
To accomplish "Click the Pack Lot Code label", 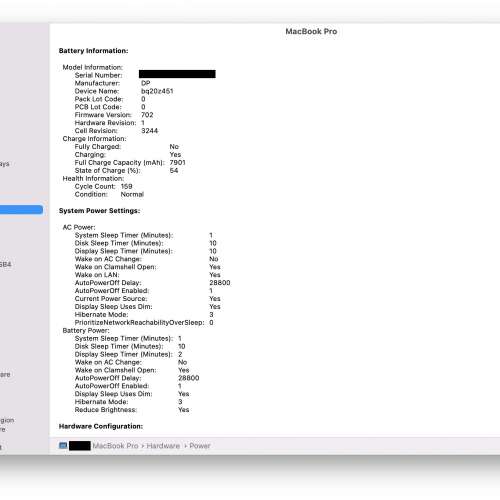I will 99,99.
